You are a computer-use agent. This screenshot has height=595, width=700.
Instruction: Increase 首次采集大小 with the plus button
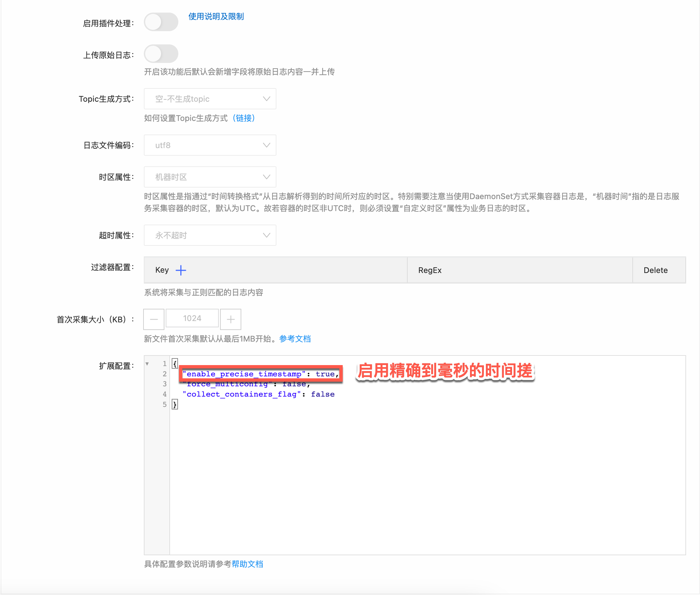[231, 319]
